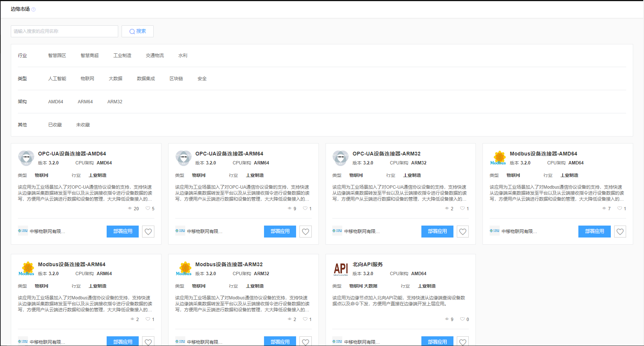Viewport: 644px width, 346px height.
Task: Filter by 工业制造 industry
Action: click(122, 56)
